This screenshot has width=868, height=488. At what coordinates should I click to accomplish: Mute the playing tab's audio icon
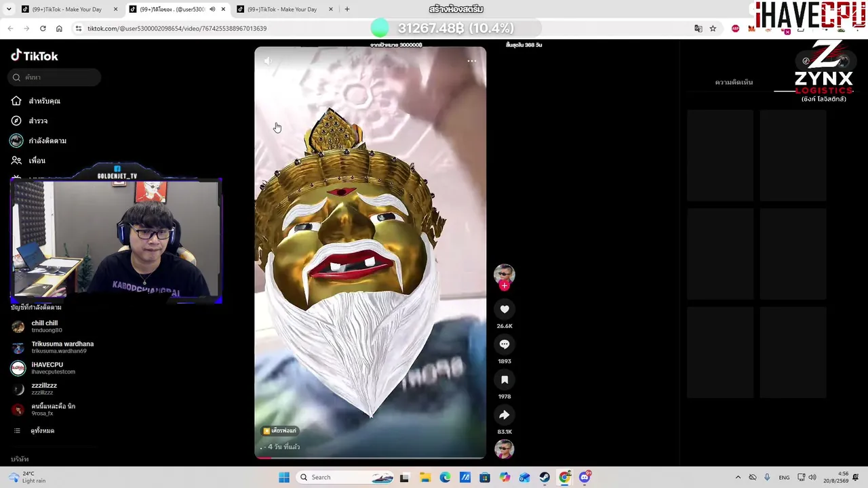point(212,9)
